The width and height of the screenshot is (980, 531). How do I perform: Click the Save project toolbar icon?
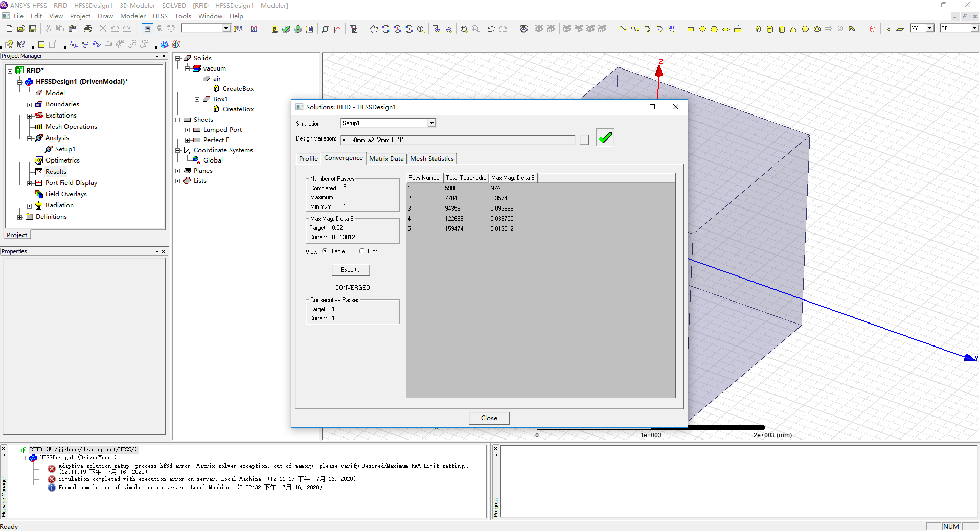33,29
